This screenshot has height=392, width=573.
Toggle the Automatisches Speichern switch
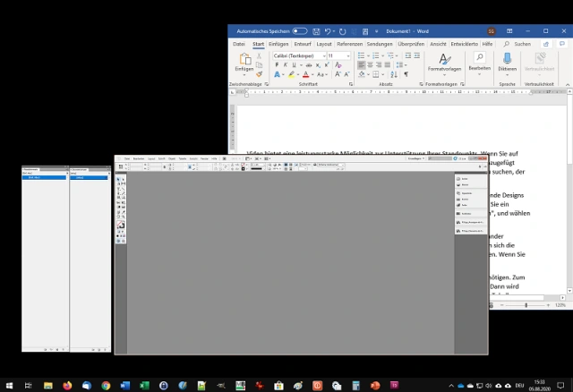tap(299, 30)
